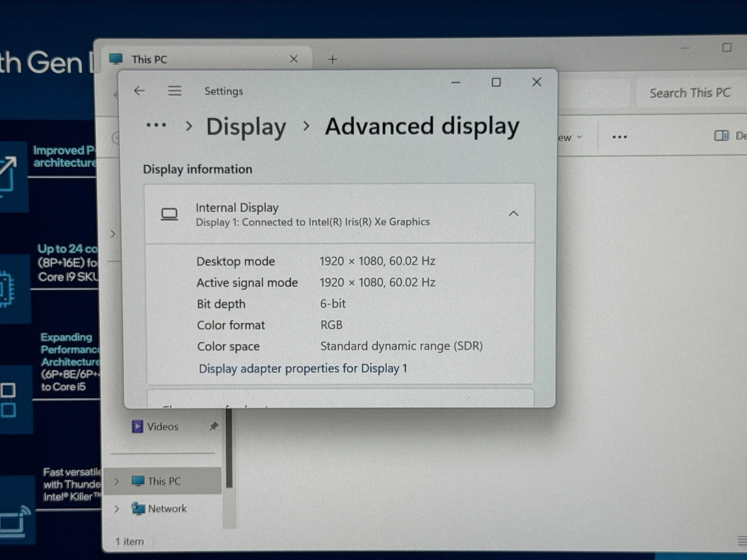This screenshot has width=747, height=560.
Task: Click the 1 item status bar text
Action: (130, 541)
